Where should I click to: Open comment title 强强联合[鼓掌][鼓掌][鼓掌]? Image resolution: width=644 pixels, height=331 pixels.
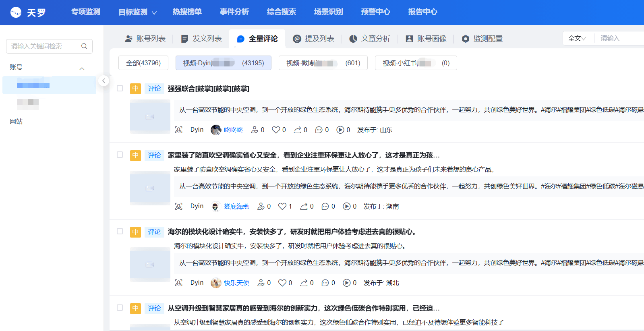tap(209, 89)
